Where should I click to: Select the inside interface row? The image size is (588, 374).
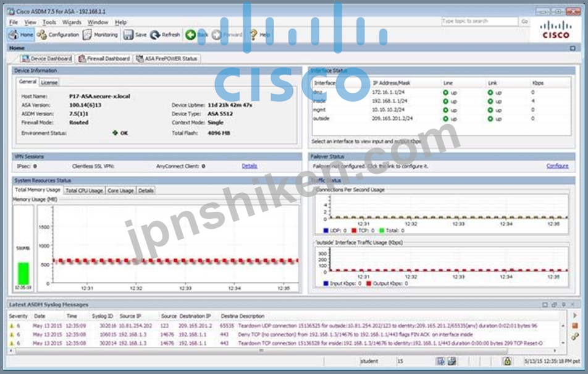tap(442, 101)
